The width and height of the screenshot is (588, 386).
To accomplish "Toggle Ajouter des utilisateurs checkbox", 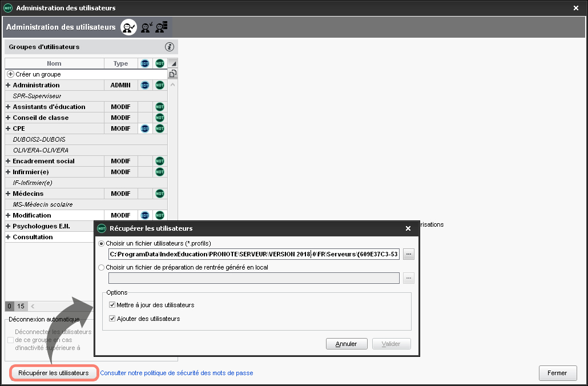I will [112, 319].
